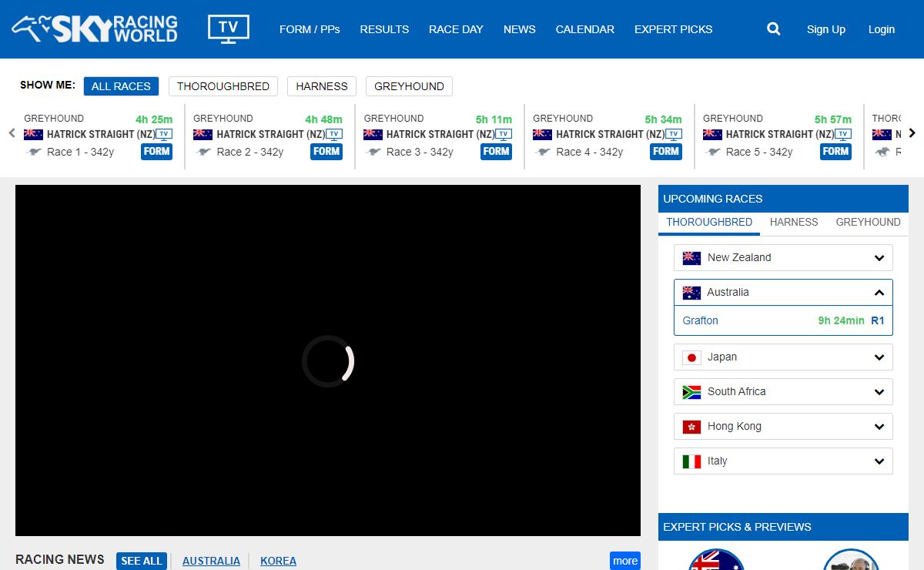Image resolution: width=924 pixels, height=570 pixels.
Task: Click the greyhound icon beside Race 1 - 342y
Action: tap(34, 152)
